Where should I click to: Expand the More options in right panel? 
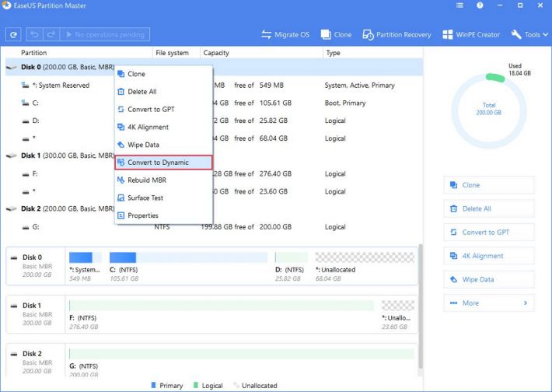point(489,303)
